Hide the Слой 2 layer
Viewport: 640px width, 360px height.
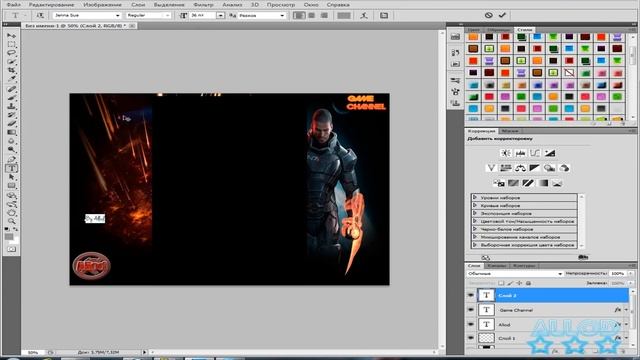pyautogui.click(x=471, y=295)
